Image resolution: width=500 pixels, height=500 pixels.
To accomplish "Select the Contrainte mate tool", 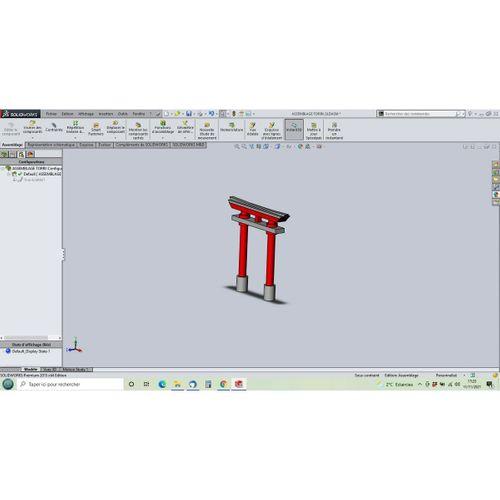I will pos(54,127).
